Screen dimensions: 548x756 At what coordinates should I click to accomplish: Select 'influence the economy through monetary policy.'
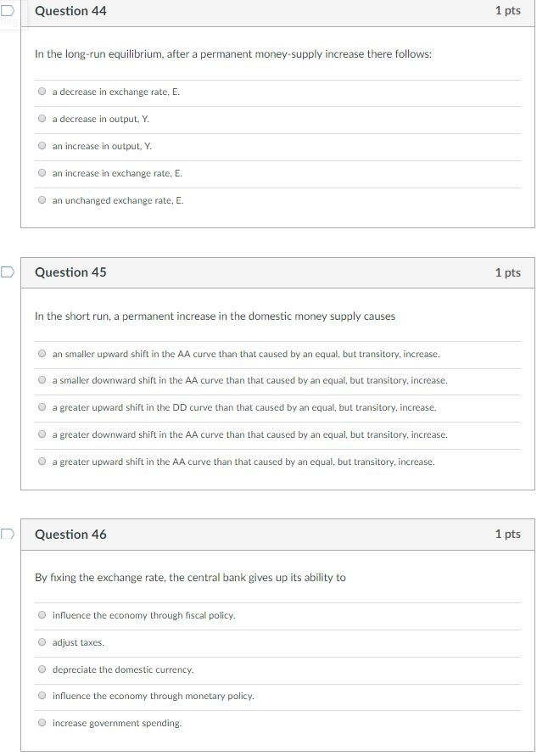[42, 697]
